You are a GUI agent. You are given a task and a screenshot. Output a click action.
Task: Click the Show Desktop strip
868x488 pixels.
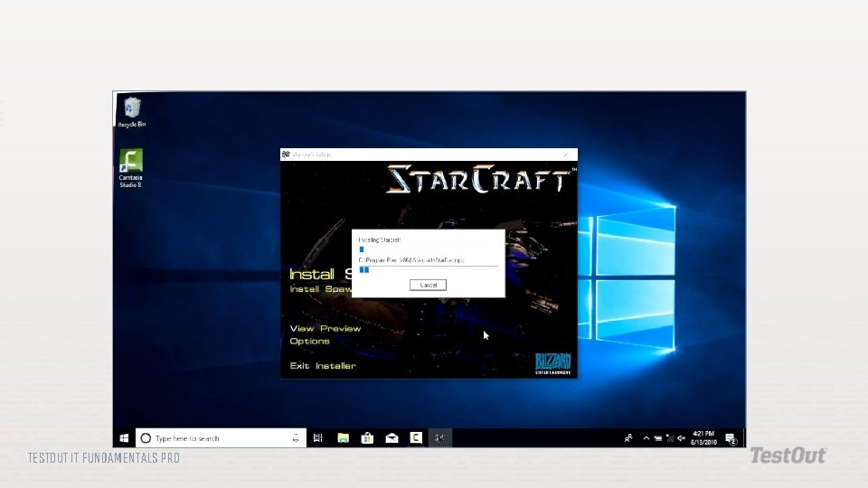click(x=744, y=438)
